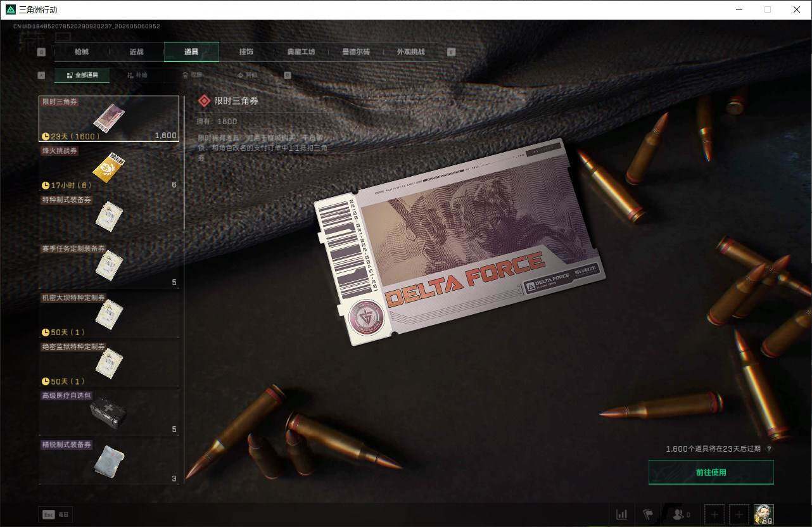Open the 枪械 tab
This screenshot has height=527, width=812.
82,52
